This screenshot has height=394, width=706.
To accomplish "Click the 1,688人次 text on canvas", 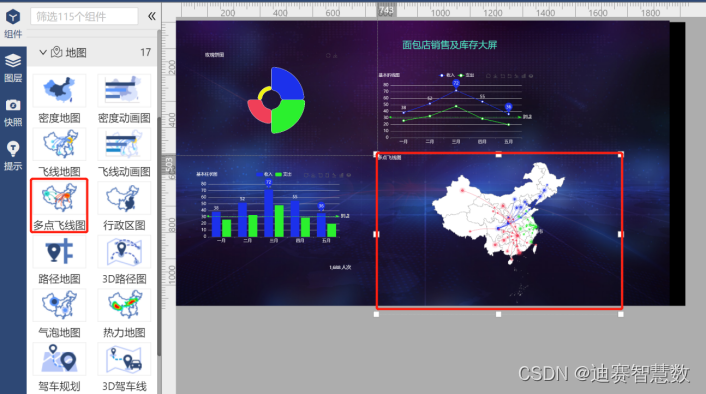I will click(x=340, y=267).
